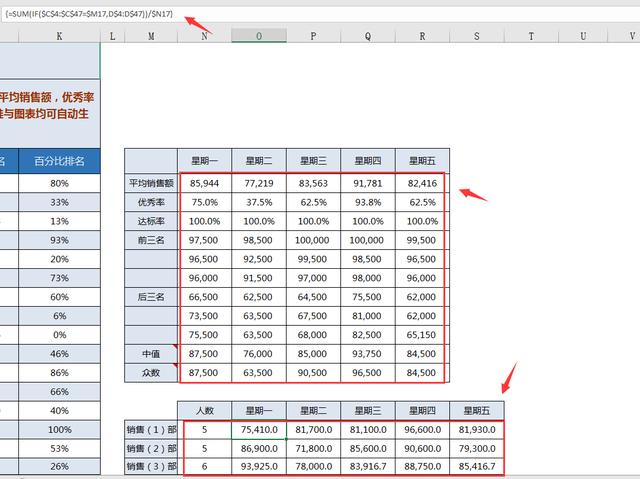Select the 星期五 header in lower table
This screenshot has width=640, height=479.
point(476,410)
